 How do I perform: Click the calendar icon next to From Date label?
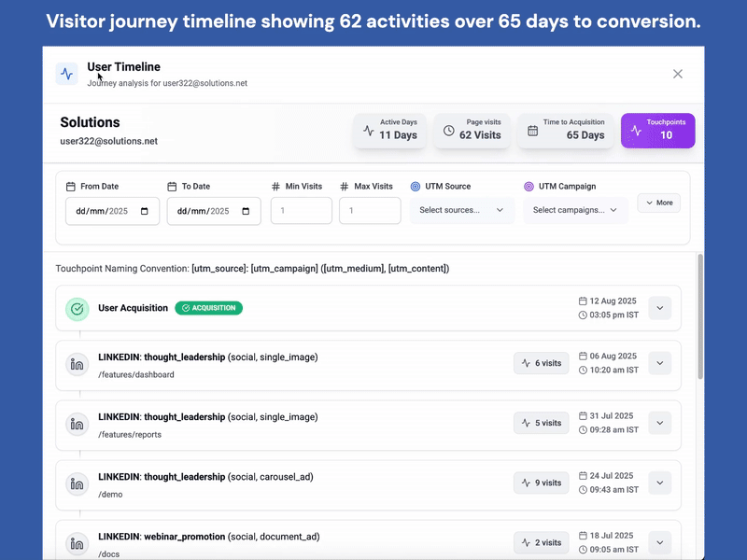[x=71, y=187]
